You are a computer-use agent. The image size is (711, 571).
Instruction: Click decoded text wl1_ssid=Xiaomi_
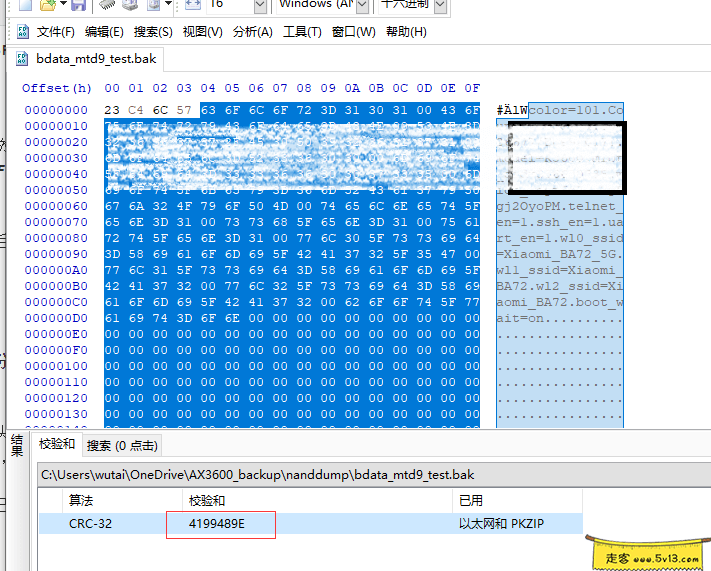tap(560, 270)
